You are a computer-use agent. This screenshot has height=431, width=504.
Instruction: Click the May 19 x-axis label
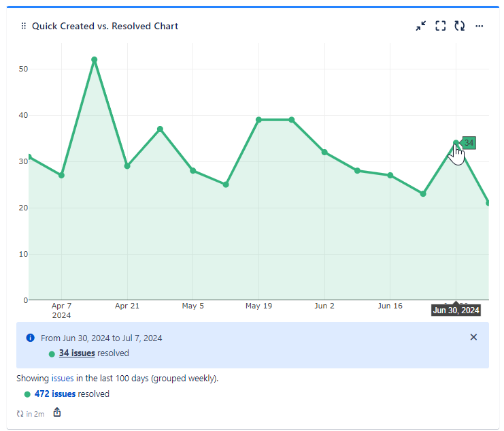click(258, 306)
